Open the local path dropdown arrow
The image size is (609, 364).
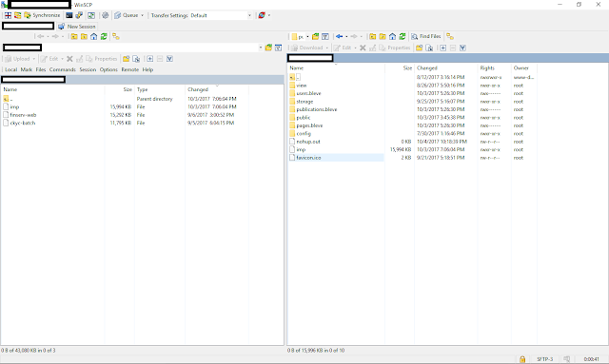point(261,48)
